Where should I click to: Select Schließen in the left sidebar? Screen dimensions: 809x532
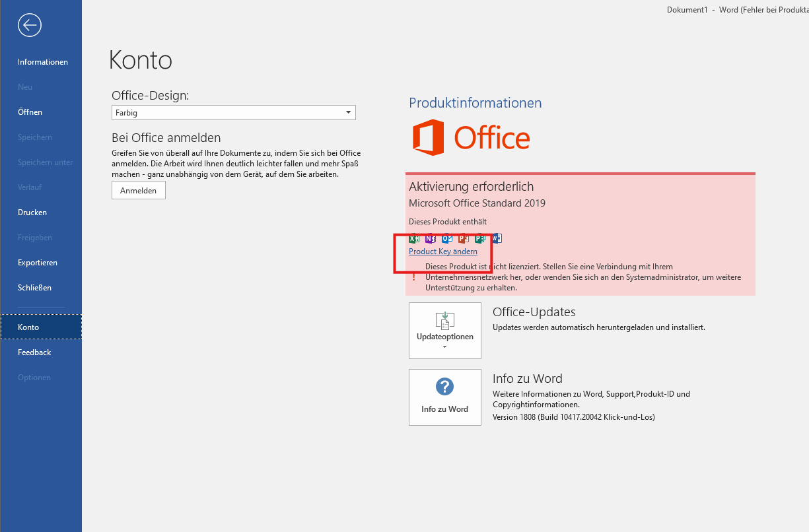click(x=34, y=288)
